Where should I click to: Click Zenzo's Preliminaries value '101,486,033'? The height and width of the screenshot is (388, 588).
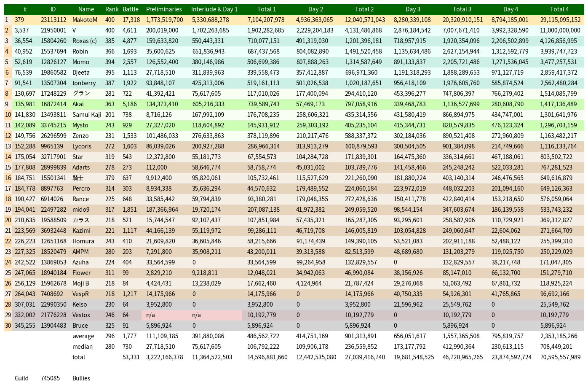point(162,136)
